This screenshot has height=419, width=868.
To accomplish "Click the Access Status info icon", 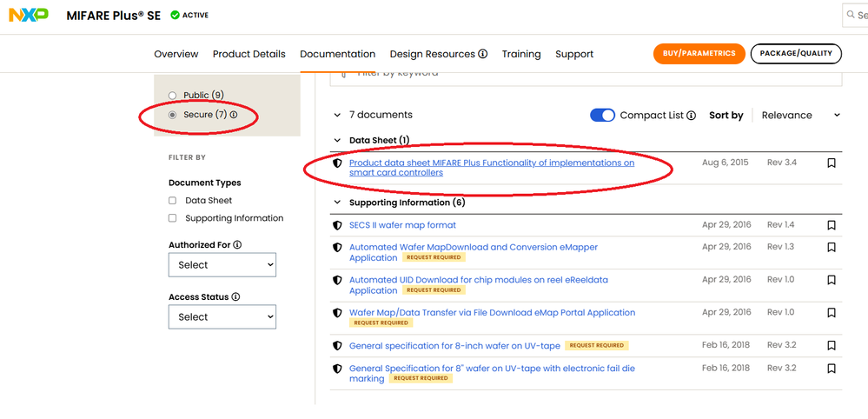I will pyautogui.click(x=236, y=297).
